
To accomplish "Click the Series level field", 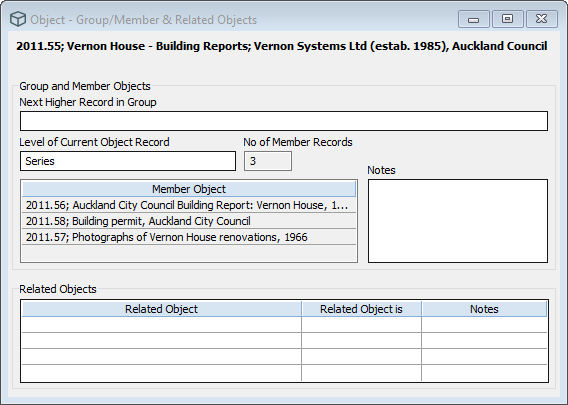I will (x=128, y=161).
